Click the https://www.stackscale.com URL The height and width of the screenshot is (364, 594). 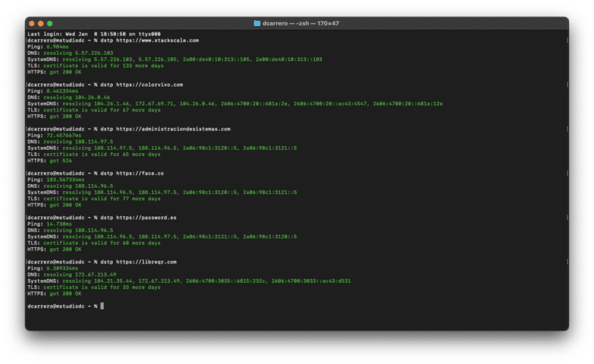coord(158,40)
